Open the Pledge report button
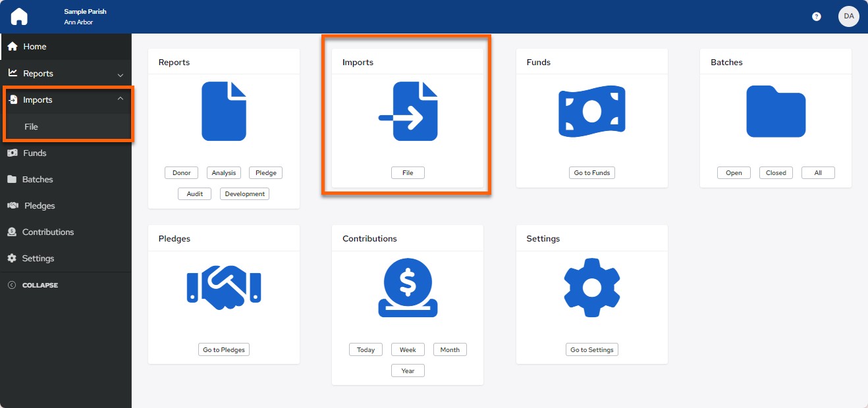 click(266, 173)
